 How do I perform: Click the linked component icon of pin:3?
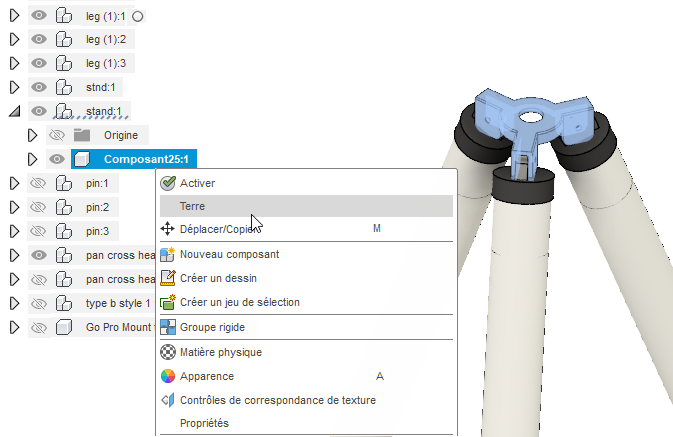64,232
